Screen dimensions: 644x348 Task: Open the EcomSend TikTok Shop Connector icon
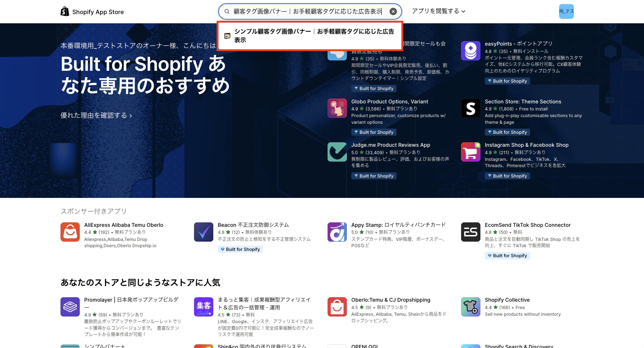pos(470,232)
